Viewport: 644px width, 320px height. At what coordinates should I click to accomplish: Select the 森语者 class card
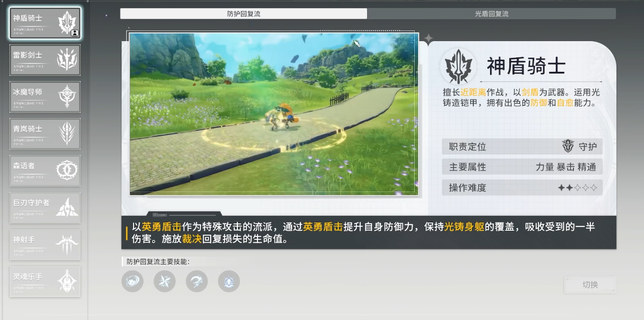point(45,171)
